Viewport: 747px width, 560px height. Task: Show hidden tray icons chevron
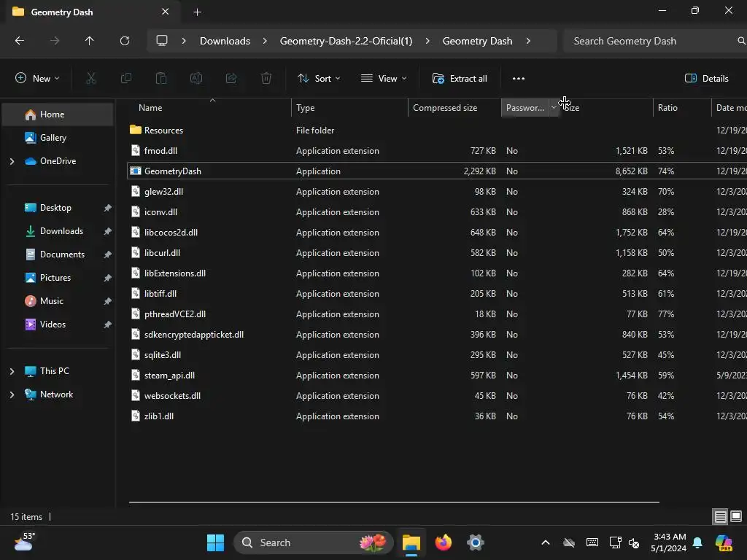tap(546, 542)
